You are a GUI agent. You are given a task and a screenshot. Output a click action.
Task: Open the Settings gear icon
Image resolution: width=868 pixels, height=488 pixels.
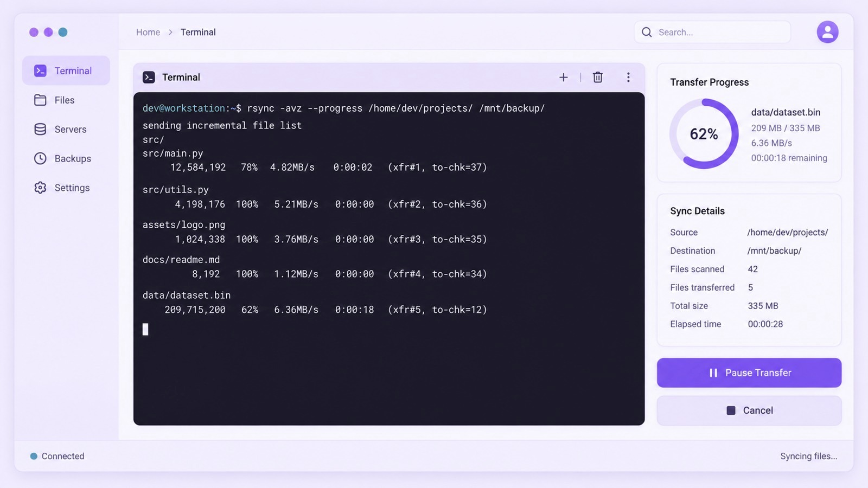pyautogui.click(x=40, y=188)
